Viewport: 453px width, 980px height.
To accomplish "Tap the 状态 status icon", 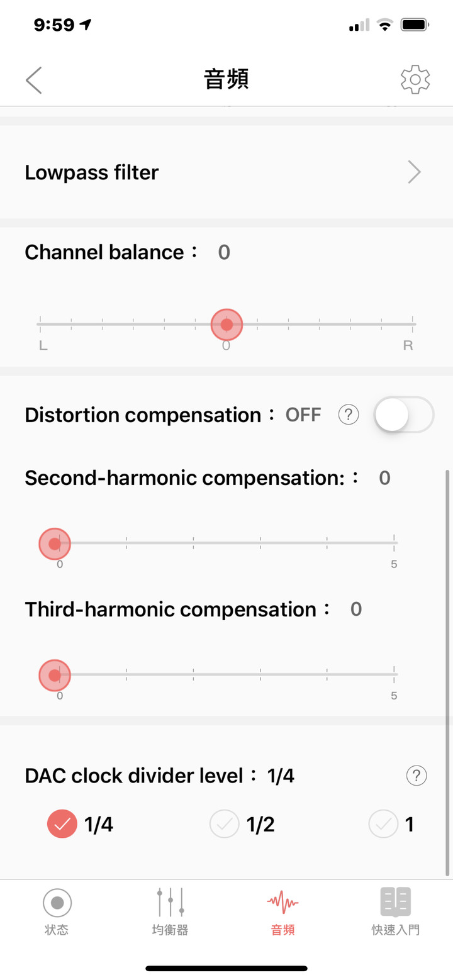I will click(57, 903).
